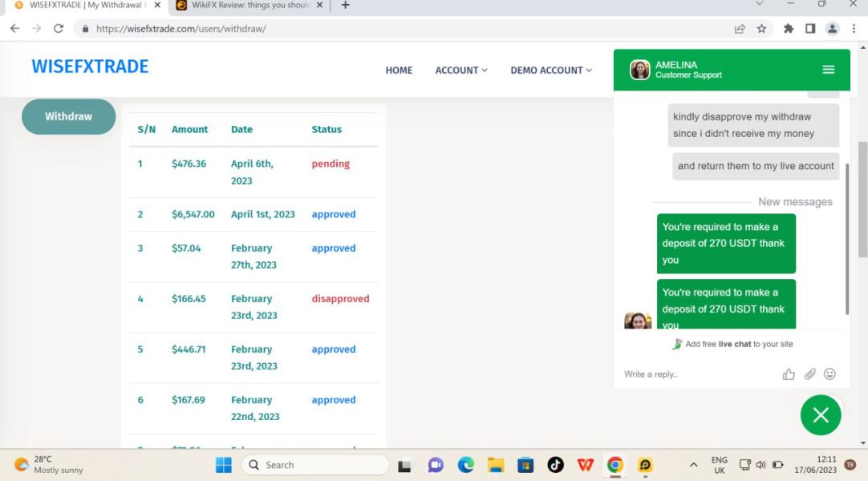The image size is (868, 481).
Task: Launch Microsoft Edge from the taskbar
Action: (465, 466)
